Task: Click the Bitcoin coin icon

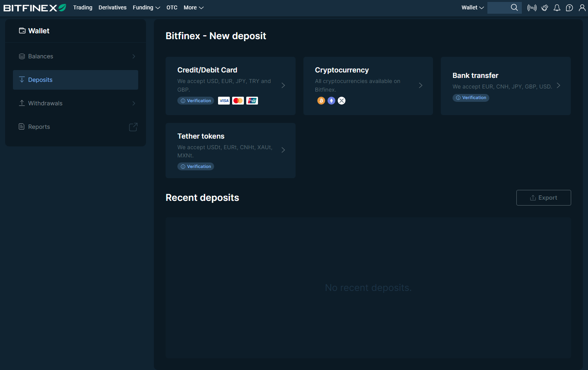Action: (x=321, y=101)
